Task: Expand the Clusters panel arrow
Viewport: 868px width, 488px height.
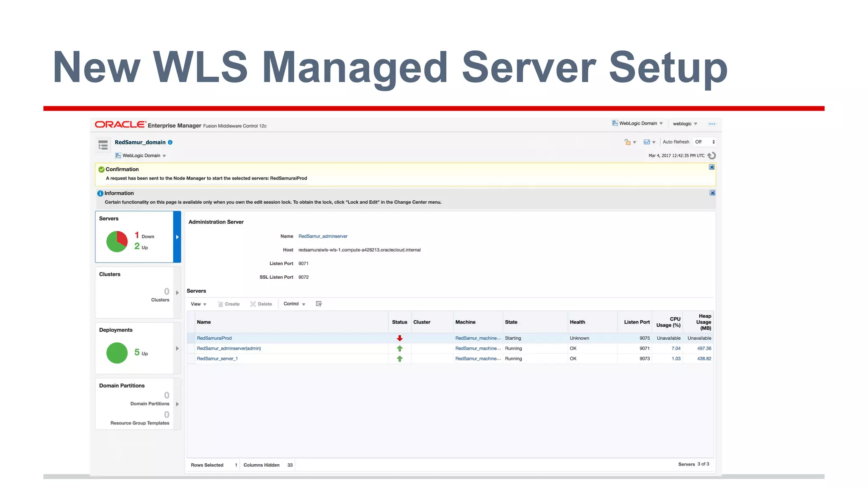Action: 177,292
